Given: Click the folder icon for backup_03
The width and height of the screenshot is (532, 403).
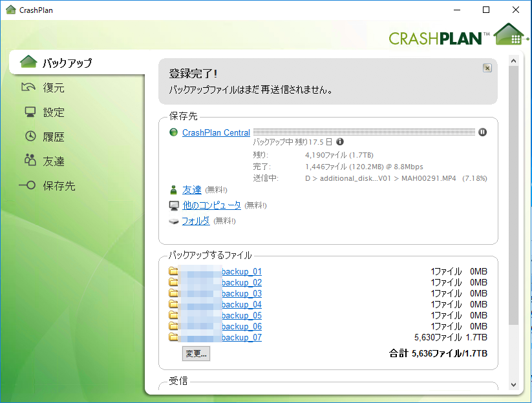Looking at the screenshot, I should [173, 293].
